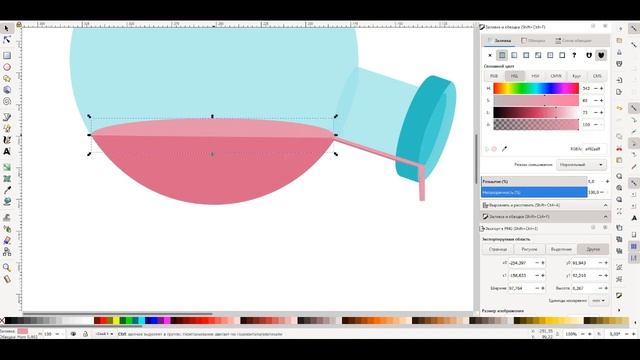Set fill to Pattern

550,55
